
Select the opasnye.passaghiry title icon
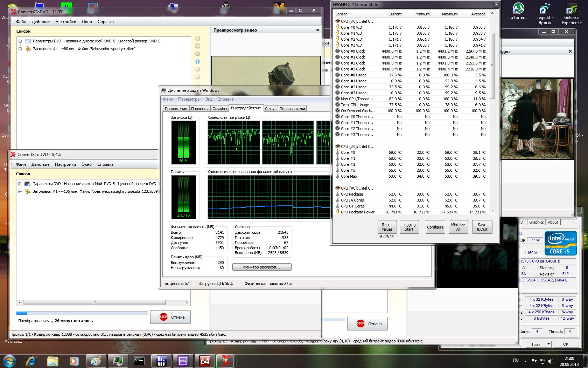[x=28, y=191]
